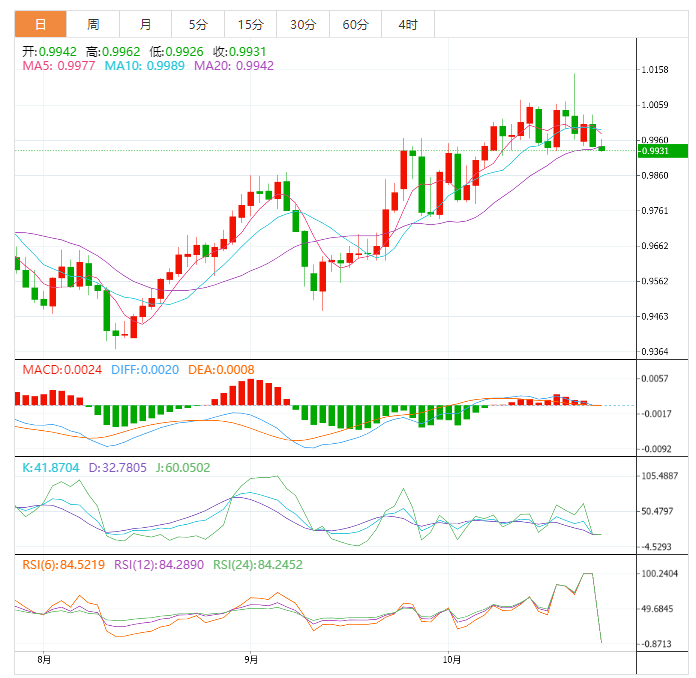Screen dimensions: 696x678
Task: Click the close price 收:0.9931
Action: pyautogui.click(x=239, y=52)
